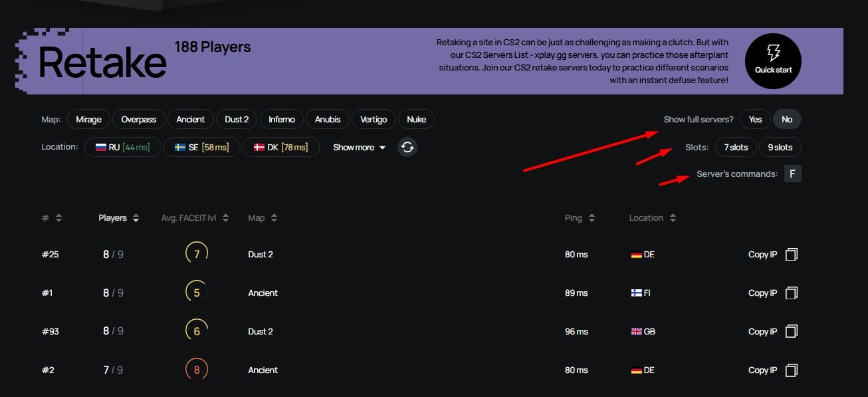Select the Ancient map filter chip

(x=191, y=120)
